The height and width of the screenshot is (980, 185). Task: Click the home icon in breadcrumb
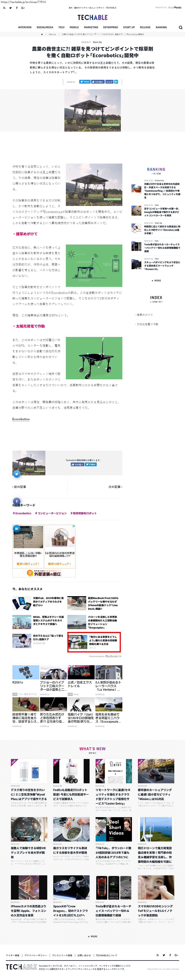pyautogui.click(x=42, y=34)
